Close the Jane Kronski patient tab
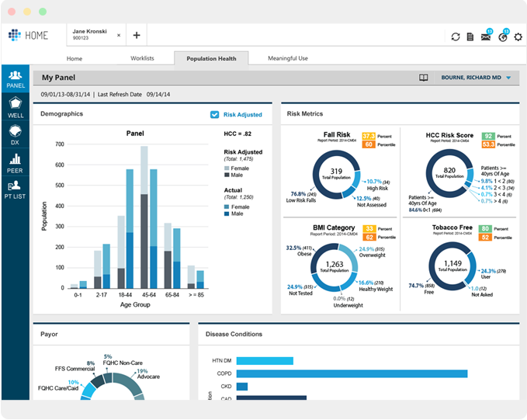Image resolution: width=527 pixels, height=420 pixels. click(x=119, y=35)
